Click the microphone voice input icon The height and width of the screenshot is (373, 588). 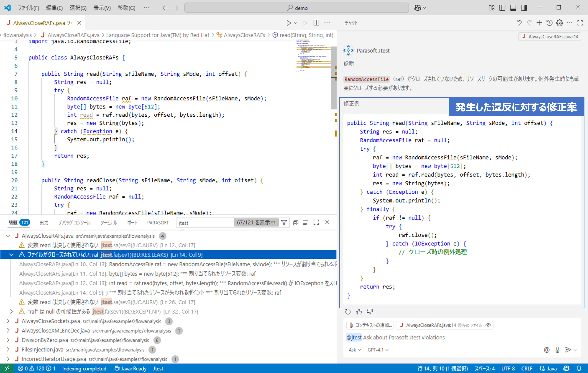point(557,350)
